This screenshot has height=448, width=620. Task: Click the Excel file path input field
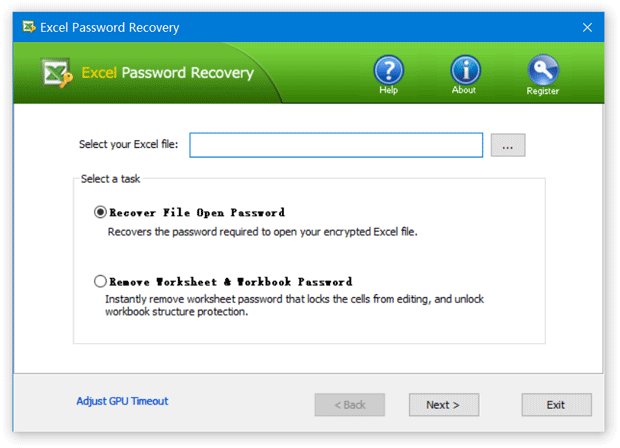point(336,146)
